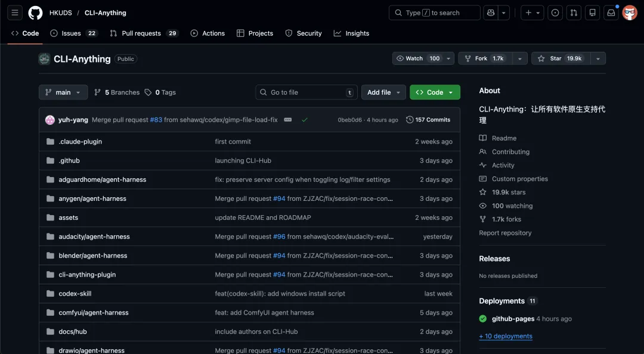This screenshot has width=644, height=354.
Task: Click the .github folder icon
Action: tap(50, 160)
